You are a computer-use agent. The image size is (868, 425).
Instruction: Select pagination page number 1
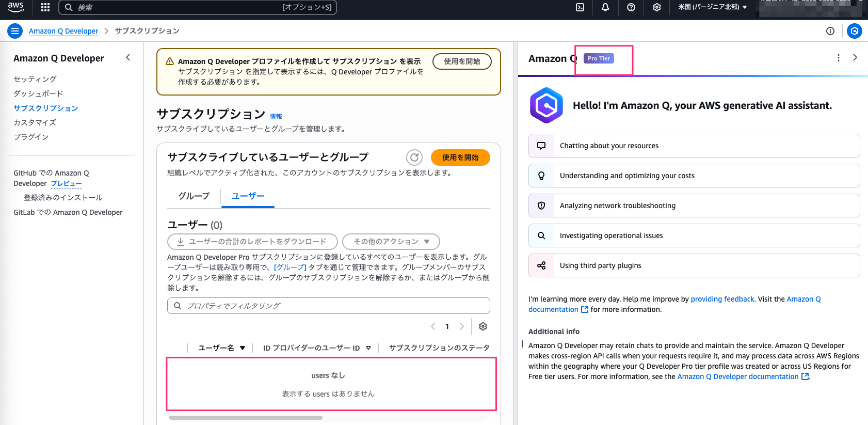coord(447,326)
